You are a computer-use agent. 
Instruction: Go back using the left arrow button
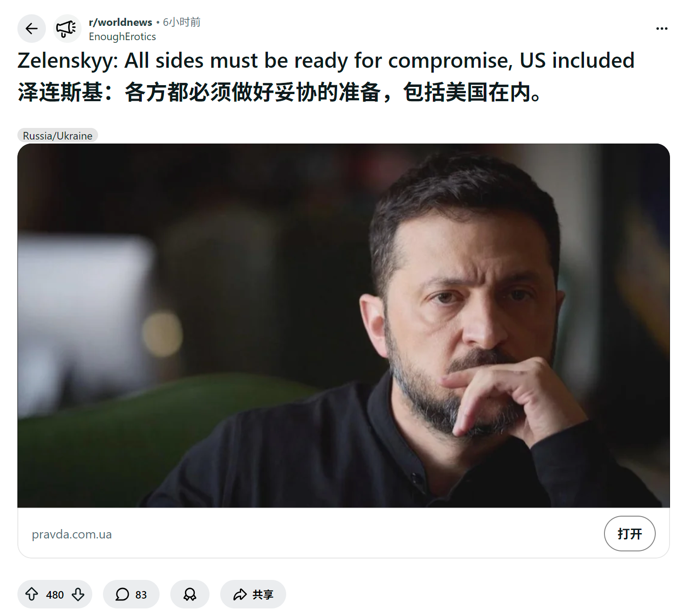pos(31,29)
